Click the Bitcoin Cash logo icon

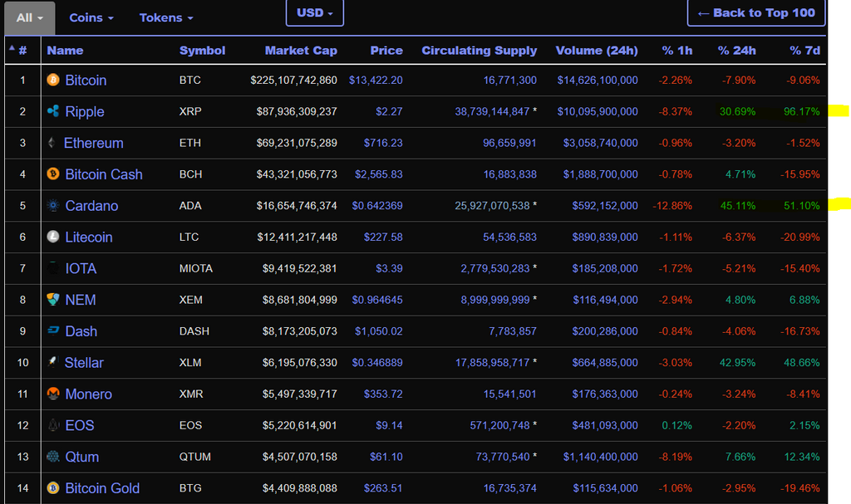[52, 174]
